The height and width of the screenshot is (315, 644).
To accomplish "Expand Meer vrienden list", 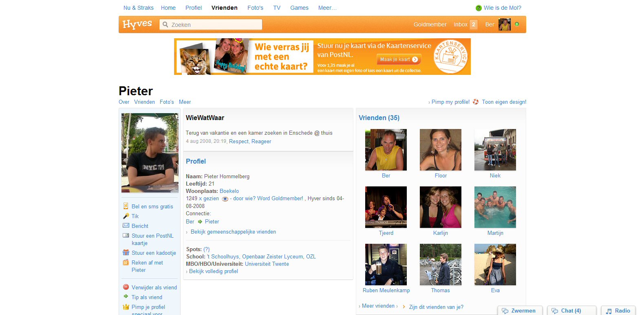I will [378, 306].
